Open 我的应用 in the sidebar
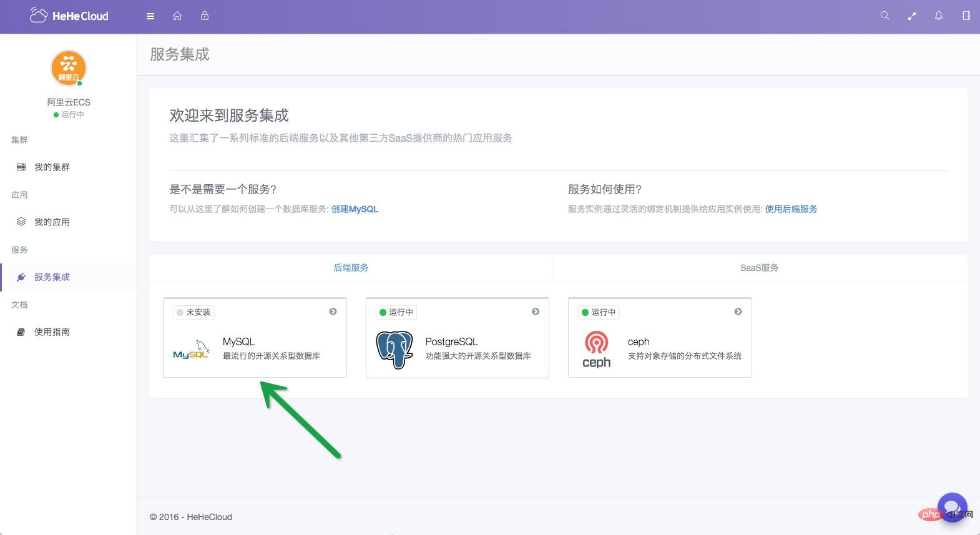The width and height of the screenshot is (980, 535). (52, 222)
